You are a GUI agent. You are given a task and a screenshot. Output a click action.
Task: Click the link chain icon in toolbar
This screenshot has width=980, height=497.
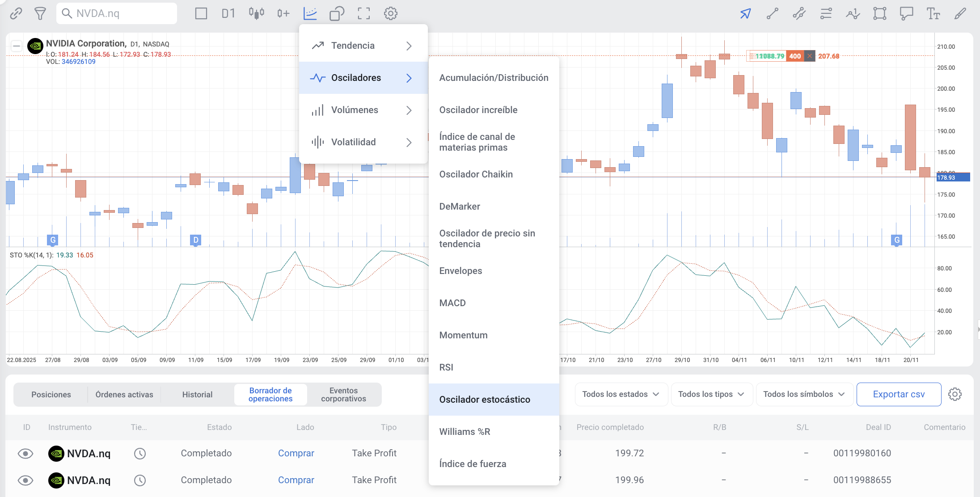pyautogui.click(x=16, y=13)
